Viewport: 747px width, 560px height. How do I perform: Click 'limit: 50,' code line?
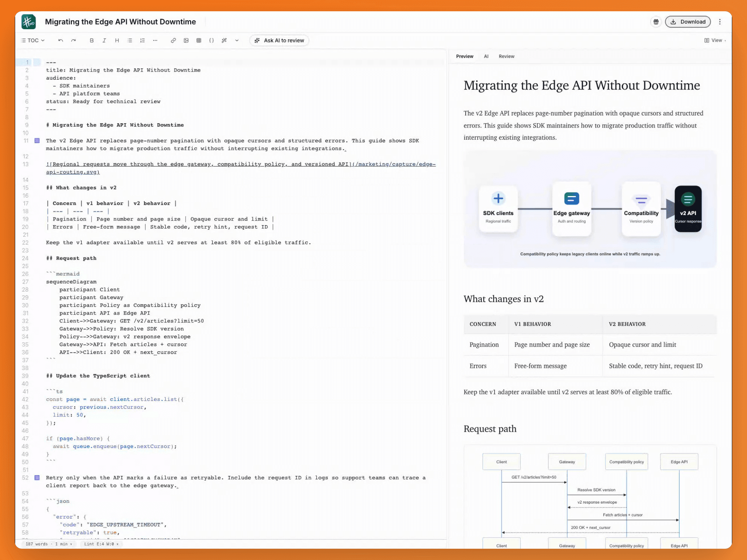[x=69, y=415]
